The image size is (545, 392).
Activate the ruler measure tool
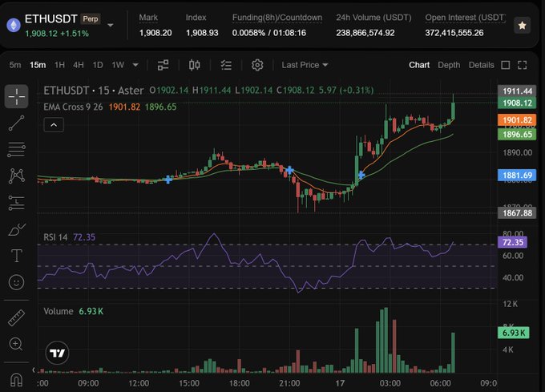click(16, 317)
